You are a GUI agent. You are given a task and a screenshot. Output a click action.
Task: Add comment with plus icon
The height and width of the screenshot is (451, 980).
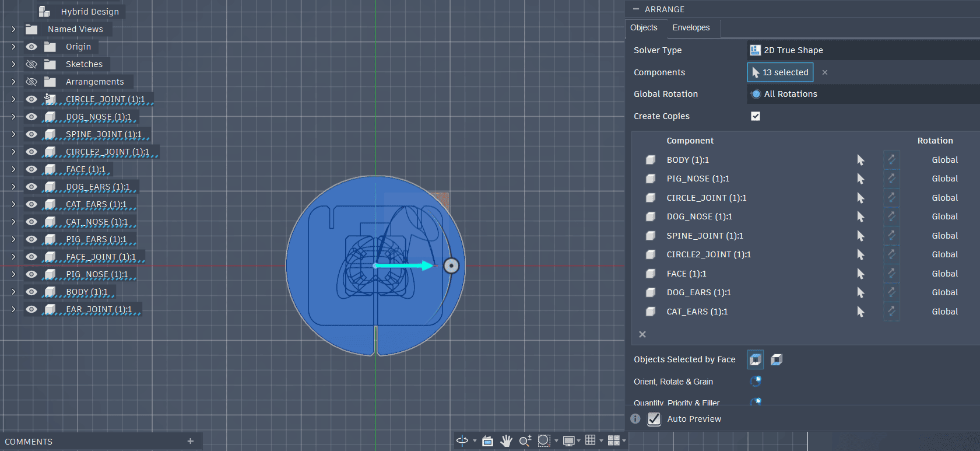click(190, 441)
